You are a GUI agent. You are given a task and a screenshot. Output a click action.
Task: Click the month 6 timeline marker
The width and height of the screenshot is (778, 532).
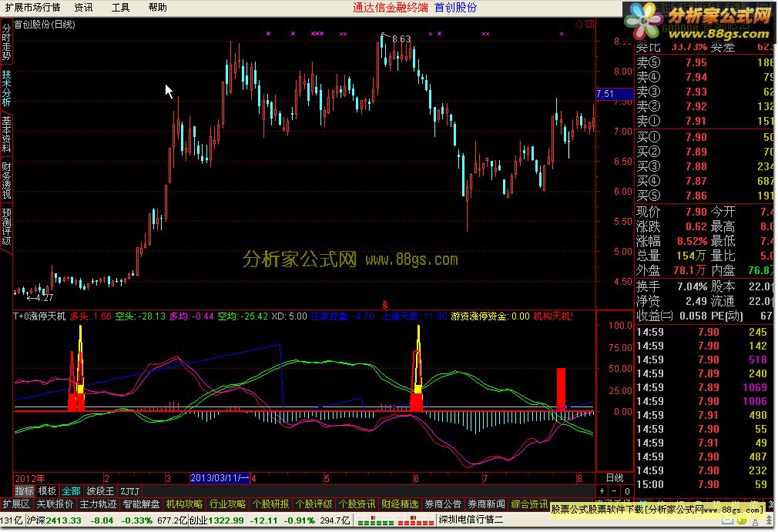coord(416,478)
